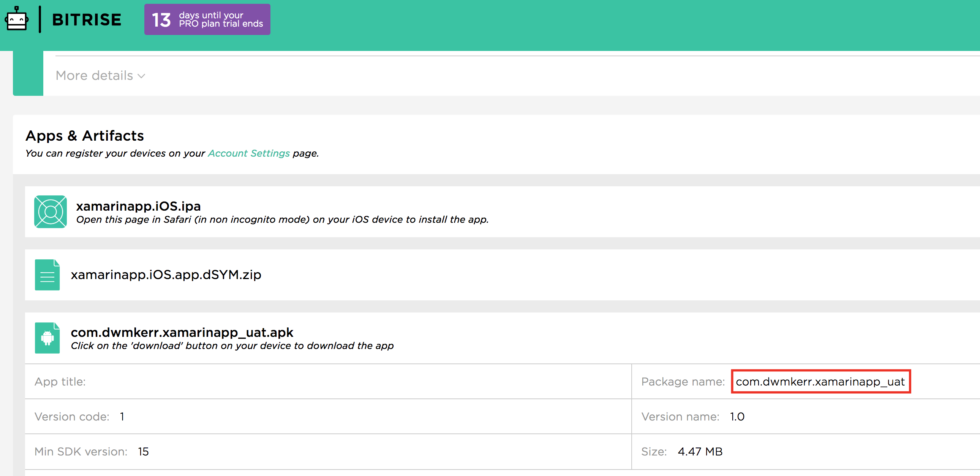
Task: Click the Version name value 1.0
Action: point(737,417)
